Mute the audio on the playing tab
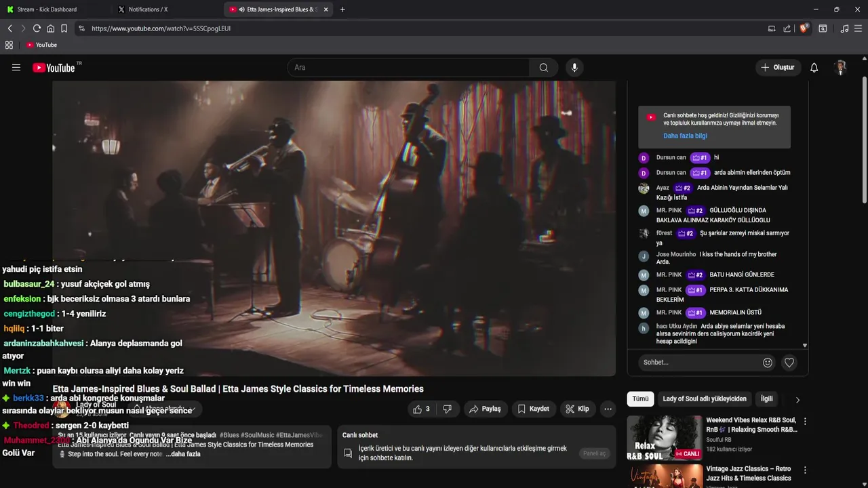Screen dimensions: 868x488 click(242, 9)
